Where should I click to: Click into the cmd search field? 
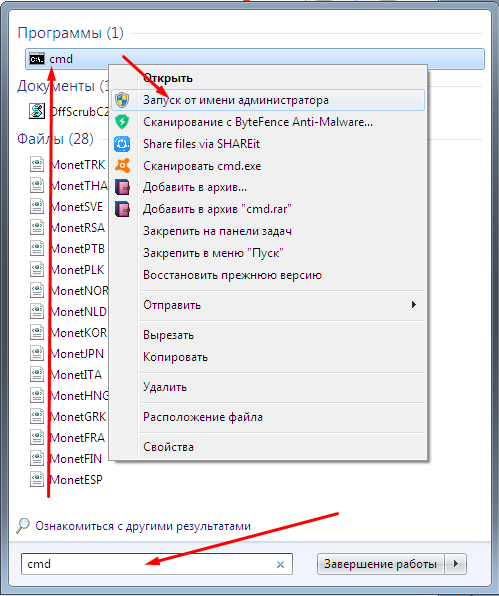pyautogui.click(x=148, y=564)
